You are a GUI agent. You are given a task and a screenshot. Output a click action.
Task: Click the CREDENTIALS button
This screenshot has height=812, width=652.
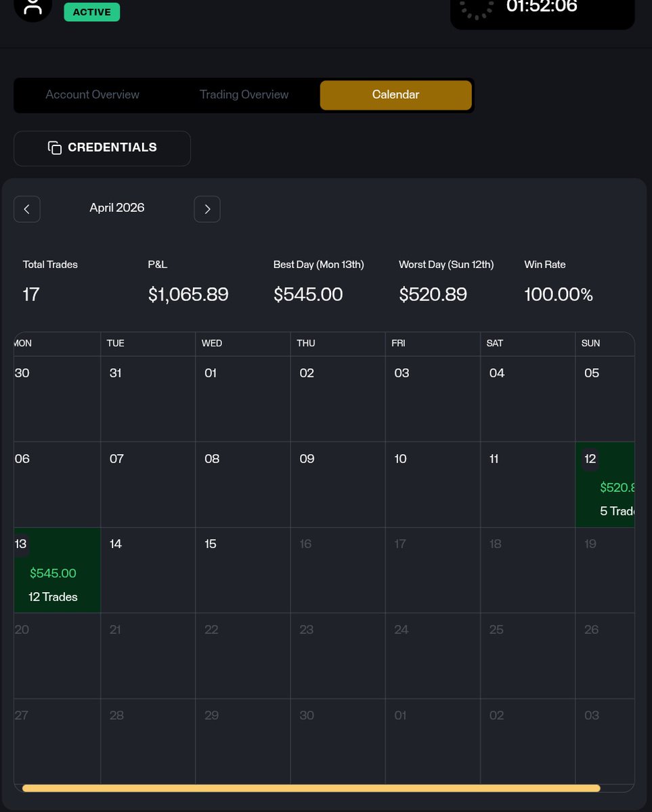102,148
